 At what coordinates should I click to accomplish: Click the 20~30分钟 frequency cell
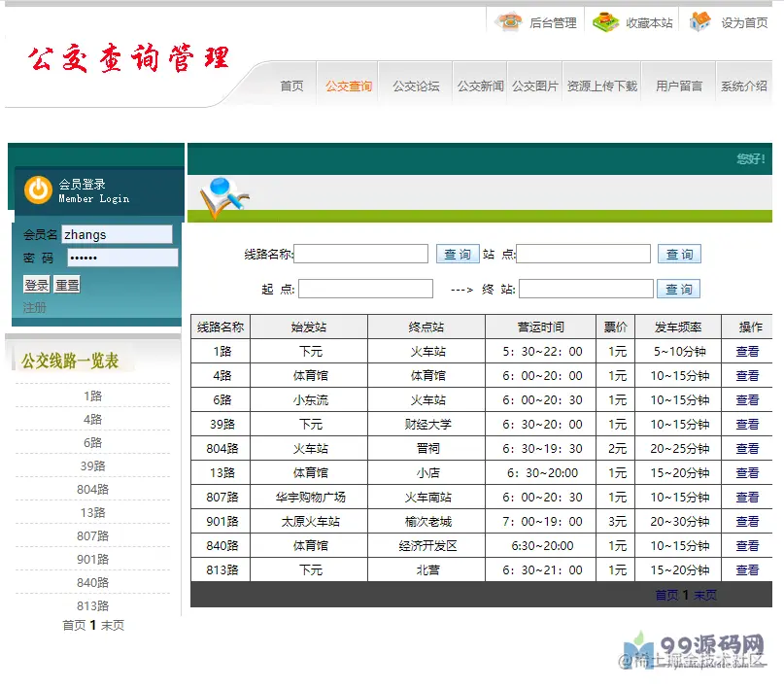(679, 522)
